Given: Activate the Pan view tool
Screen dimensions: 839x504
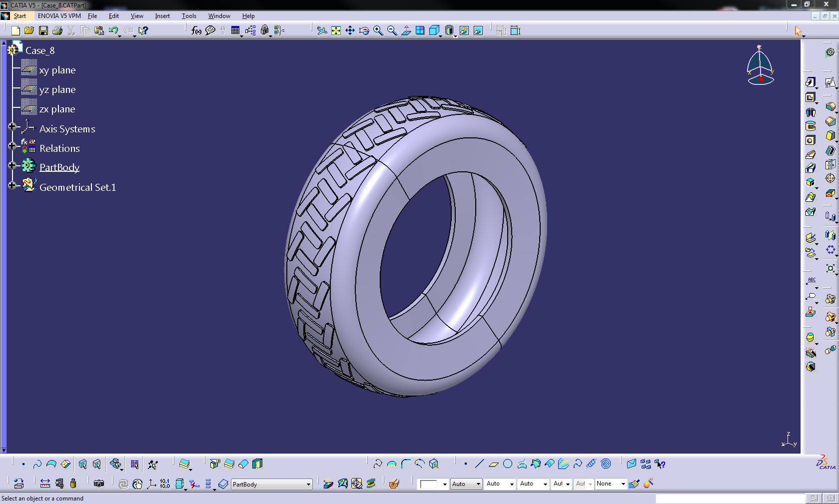Looking at the screenshot, I should (350, 31).
